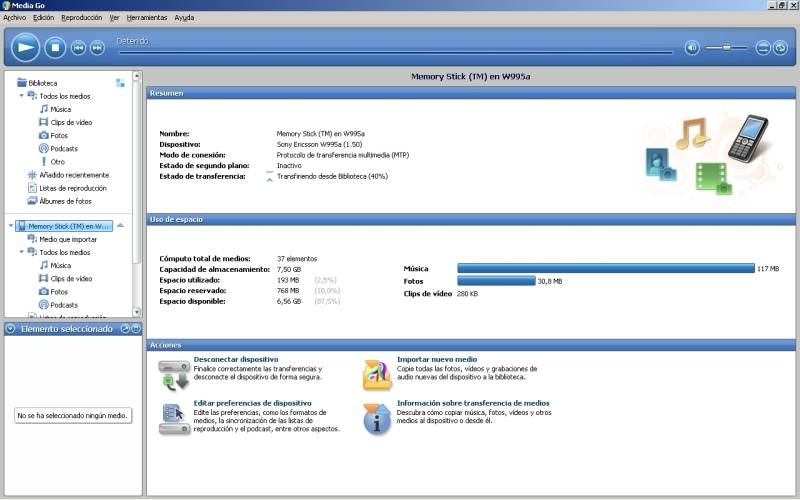The width and height of the screenshot is (800, 500).
Task: Click the Stop playback button
Action: [x=55, y=47]
